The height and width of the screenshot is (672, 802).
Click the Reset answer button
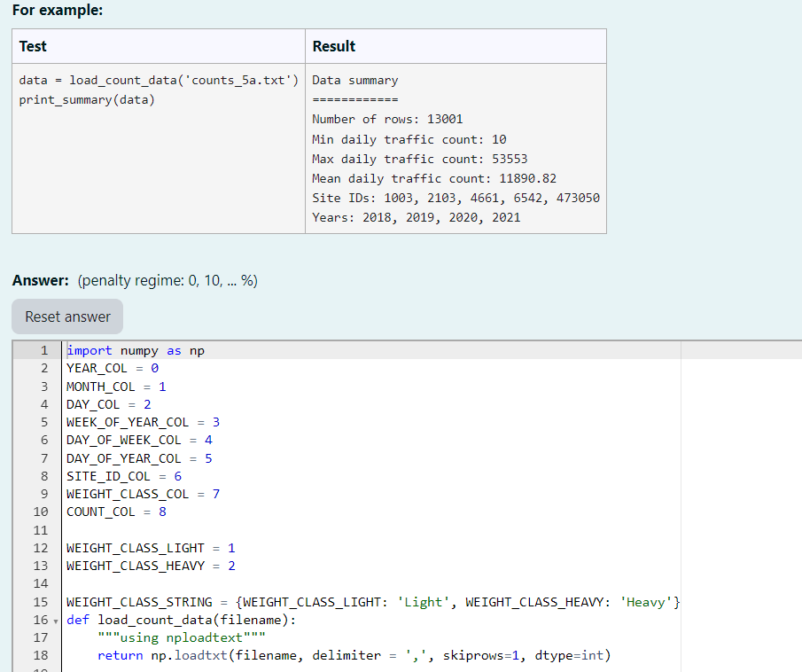[x=66, y=316]
